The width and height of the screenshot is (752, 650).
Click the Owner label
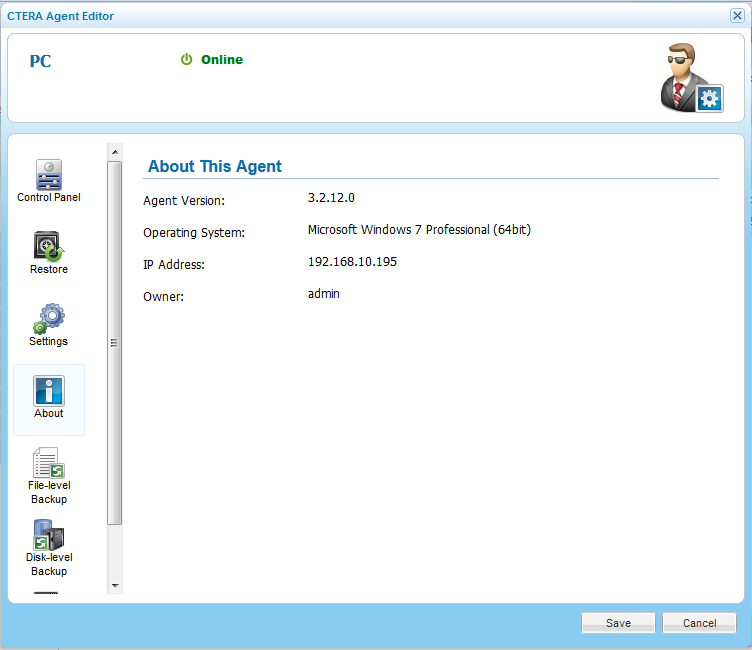[x=163, y=296]
